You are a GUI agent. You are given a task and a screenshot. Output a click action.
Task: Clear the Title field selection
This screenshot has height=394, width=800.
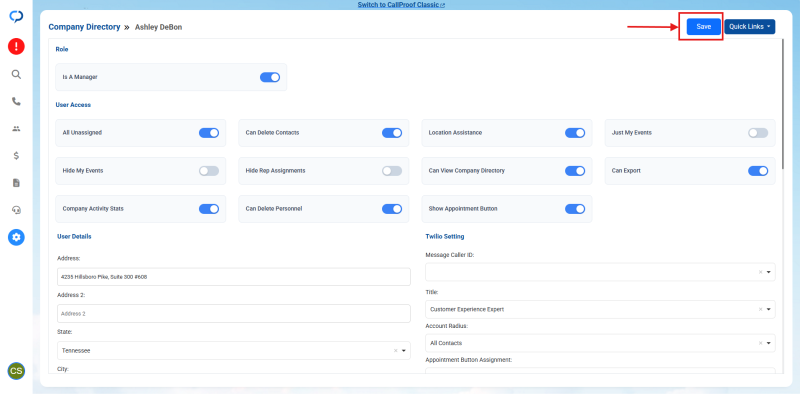760,309
